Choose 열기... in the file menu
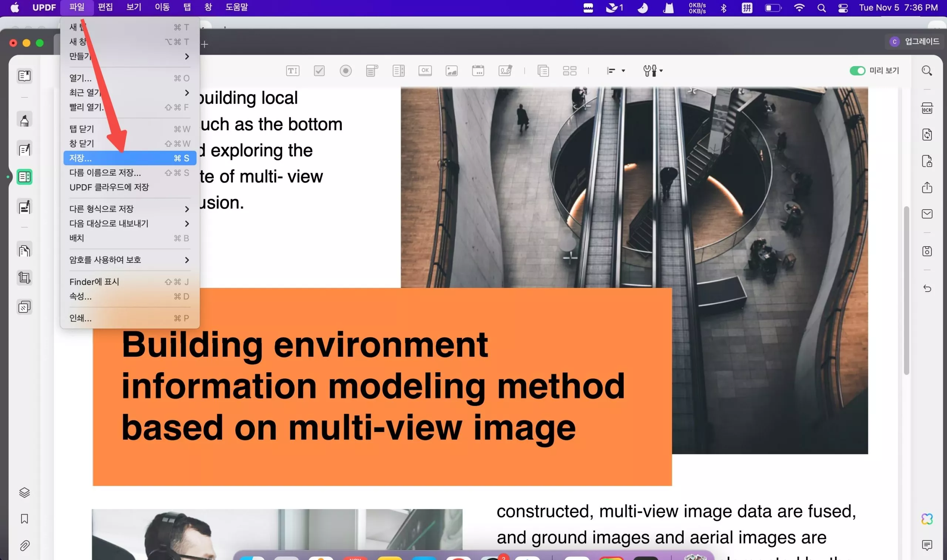 (130, 78)
